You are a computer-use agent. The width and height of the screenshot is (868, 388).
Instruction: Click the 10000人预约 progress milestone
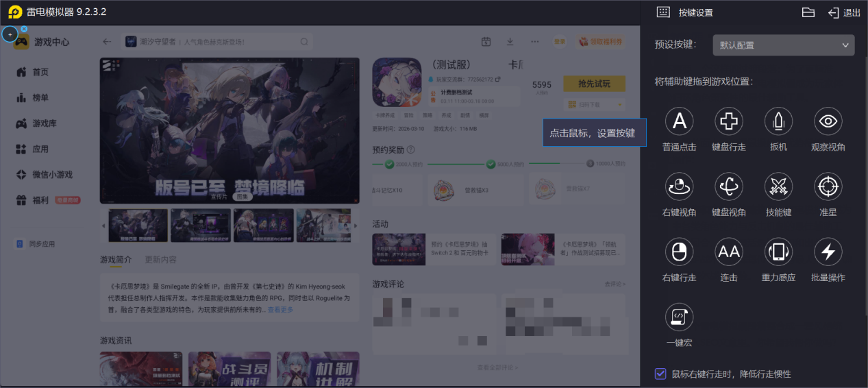click(x=591, y=165)
